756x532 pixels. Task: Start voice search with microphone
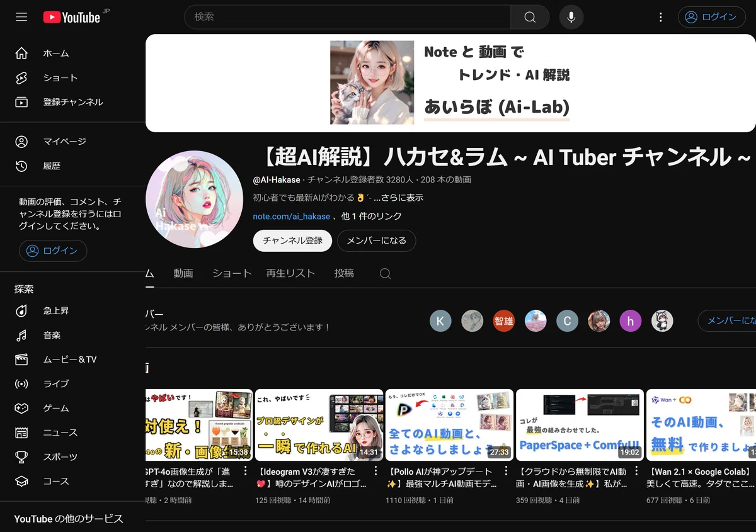571,17
